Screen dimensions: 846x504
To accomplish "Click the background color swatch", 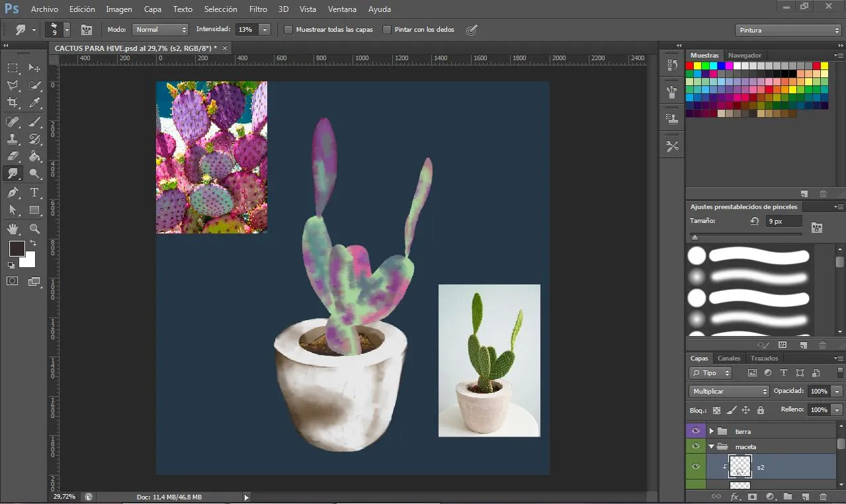I will (28, 261).
